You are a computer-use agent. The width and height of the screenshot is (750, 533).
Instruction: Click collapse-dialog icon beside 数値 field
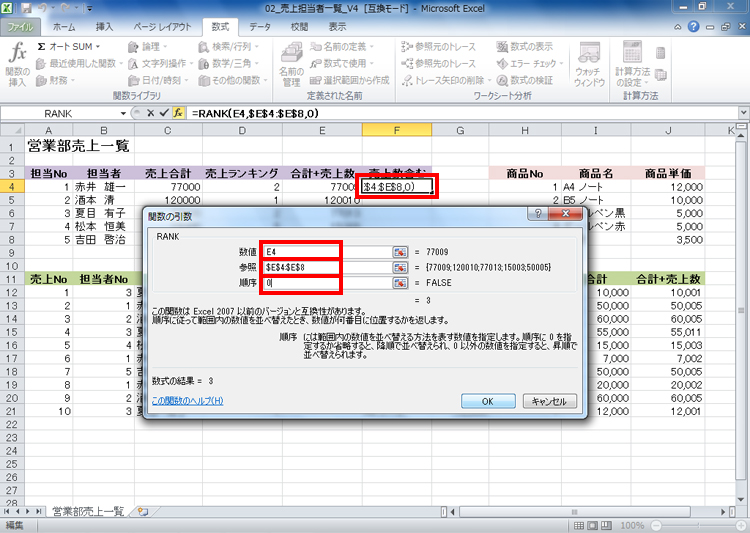tap(400, 252)
